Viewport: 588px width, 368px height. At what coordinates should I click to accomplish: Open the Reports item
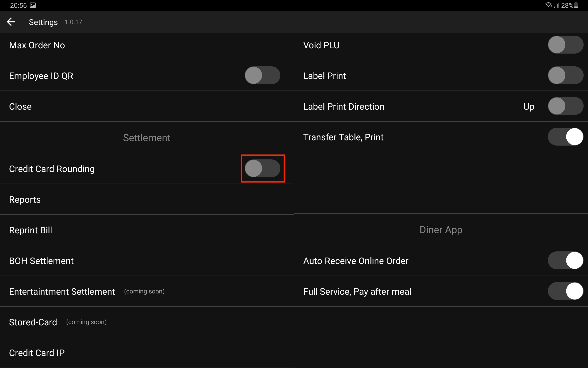coord(25,200)
